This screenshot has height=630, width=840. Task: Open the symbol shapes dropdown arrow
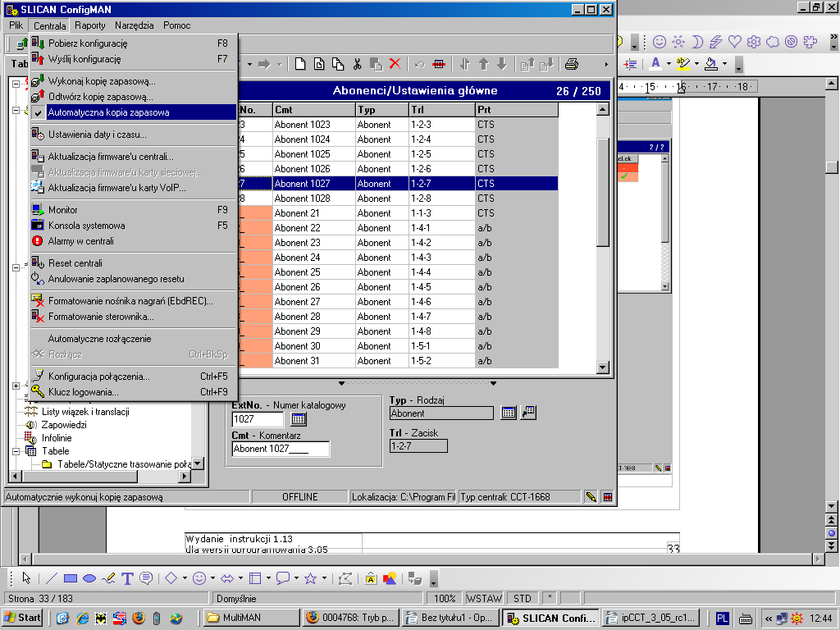click(x=212, y=578)
